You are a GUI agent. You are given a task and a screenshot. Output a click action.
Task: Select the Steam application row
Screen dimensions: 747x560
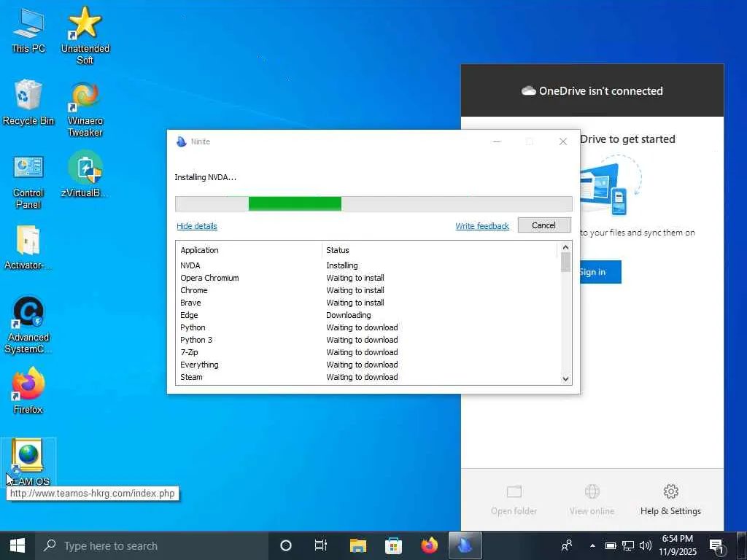tap(368, 377)
